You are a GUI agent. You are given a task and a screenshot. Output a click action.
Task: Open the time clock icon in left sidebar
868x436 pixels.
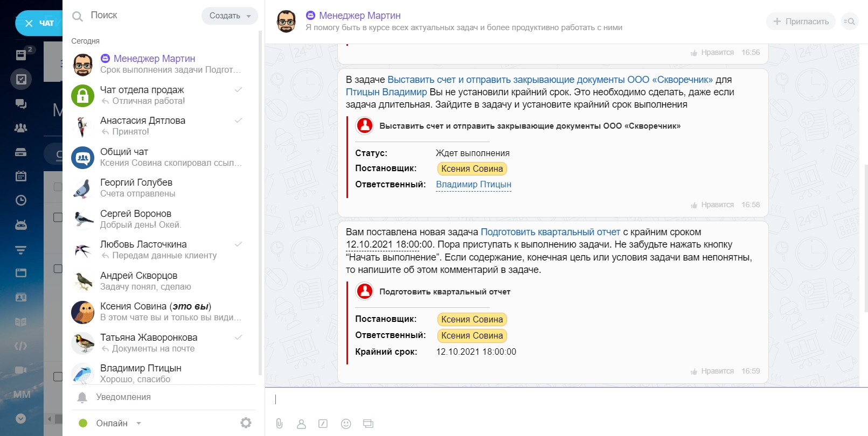tap(21, 200)
